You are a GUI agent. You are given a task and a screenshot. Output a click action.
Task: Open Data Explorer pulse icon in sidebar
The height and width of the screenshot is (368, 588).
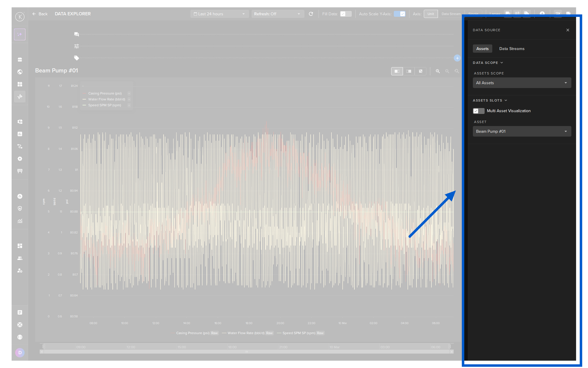[x=20, y=97]
